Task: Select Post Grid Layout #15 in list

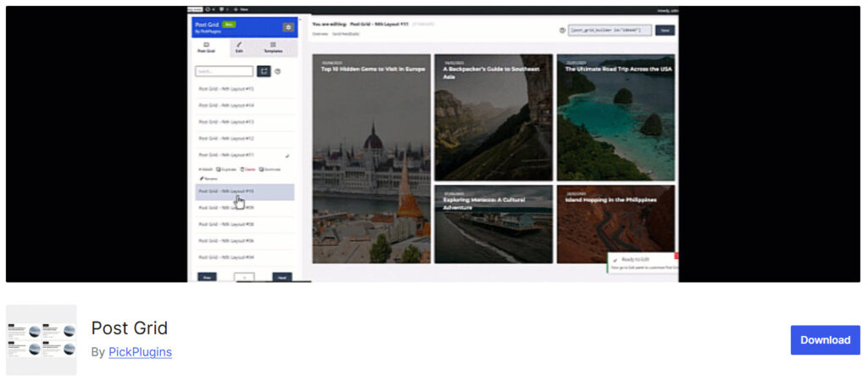Action: 245,89
